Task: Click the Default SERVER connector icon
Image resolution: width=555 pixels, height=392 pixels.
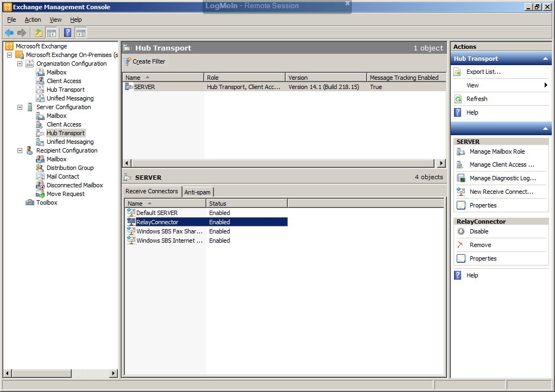Action: pos(131,213)
